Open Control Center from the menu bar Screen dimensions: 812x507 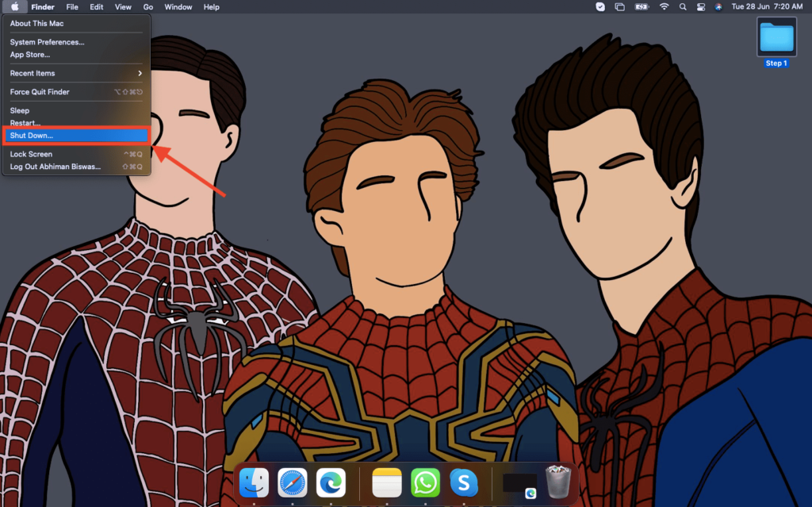[700, 7]
